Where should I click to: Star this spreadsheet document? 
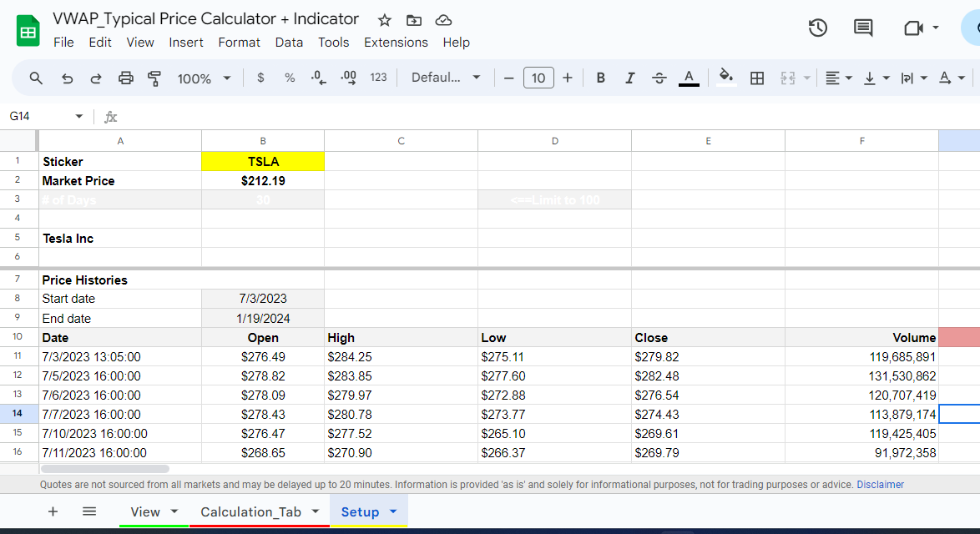click(x=384, y=21)
